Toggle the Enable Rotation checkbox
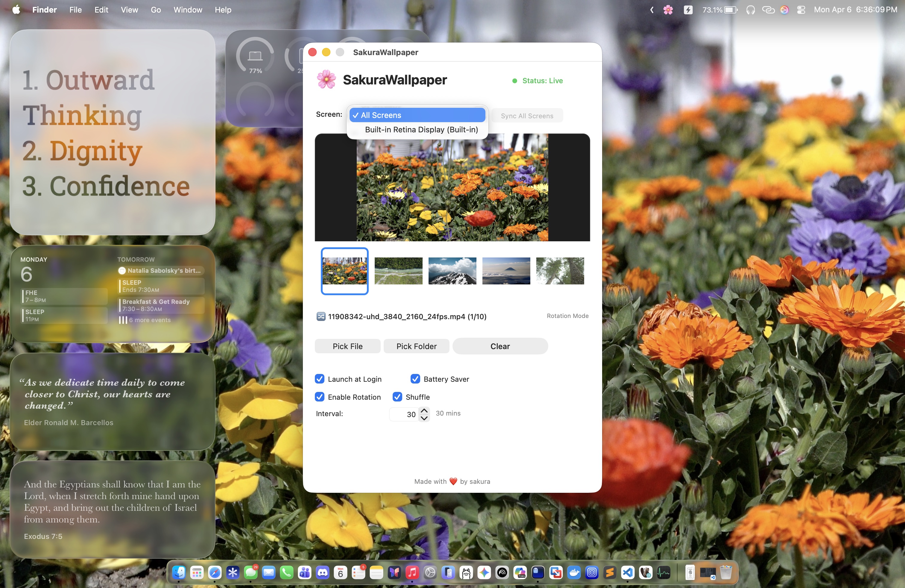 point(319,397)
